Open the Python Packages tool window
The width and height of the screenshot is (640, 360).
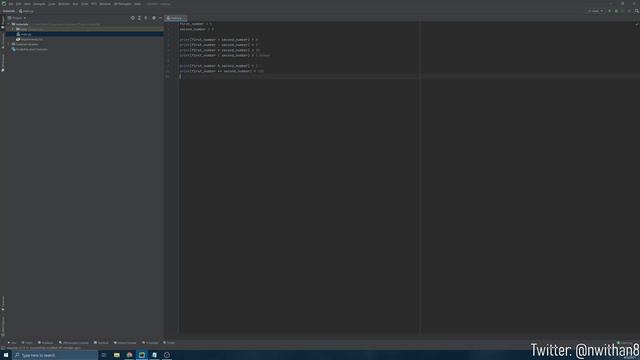pos(73,343)
